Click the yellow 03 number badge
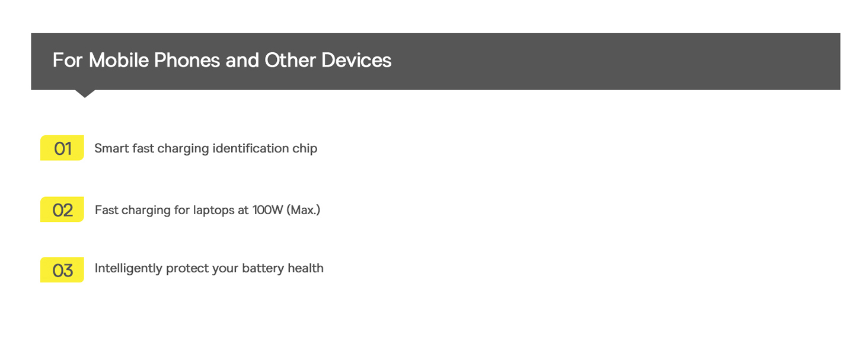The height and width of the screenshot is (356, 868). [62, 270]
